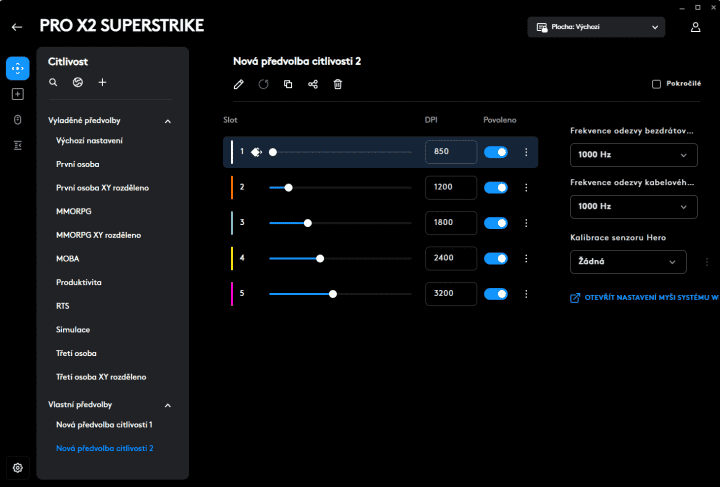The height and width of the screenshot is (487, 720).
Task: Open options beside Hero sensor calibration
Action: [707, 262]
